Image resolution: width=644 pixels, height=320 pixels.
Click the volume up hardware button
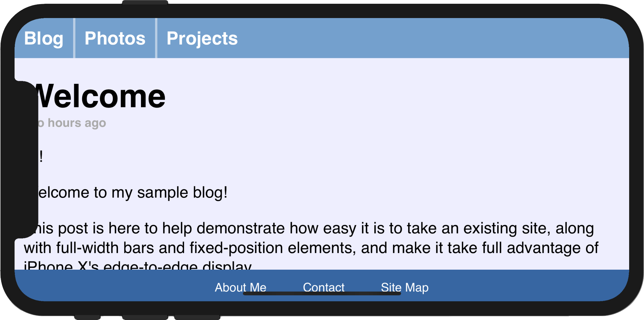tap(145, 317)
